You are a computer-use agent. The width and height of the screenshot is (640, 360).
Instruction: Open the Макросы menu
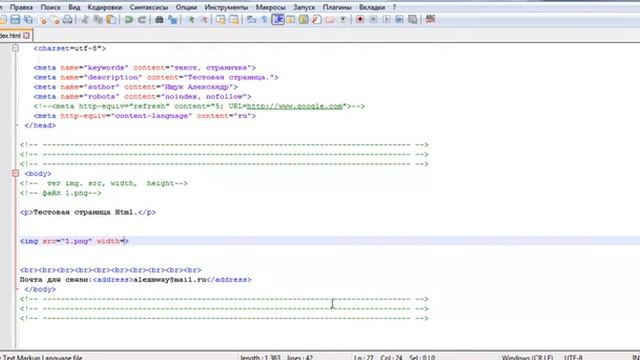271,7
